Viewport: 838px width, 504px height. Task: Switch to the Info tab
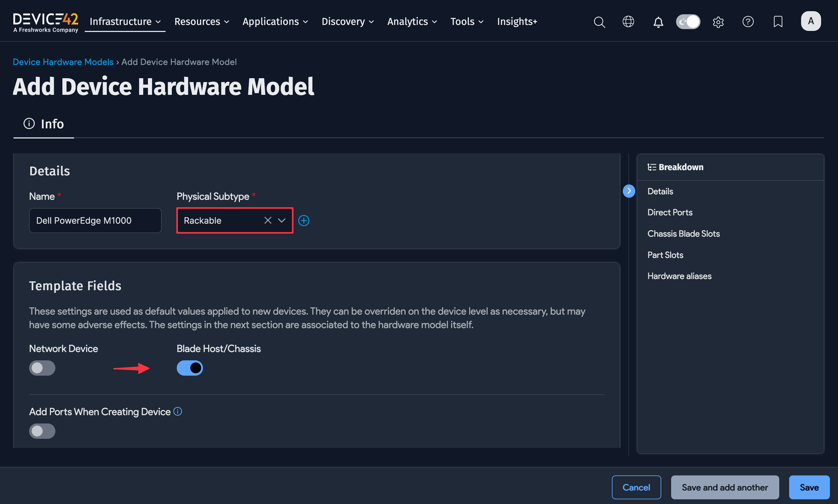click(43, 124)
